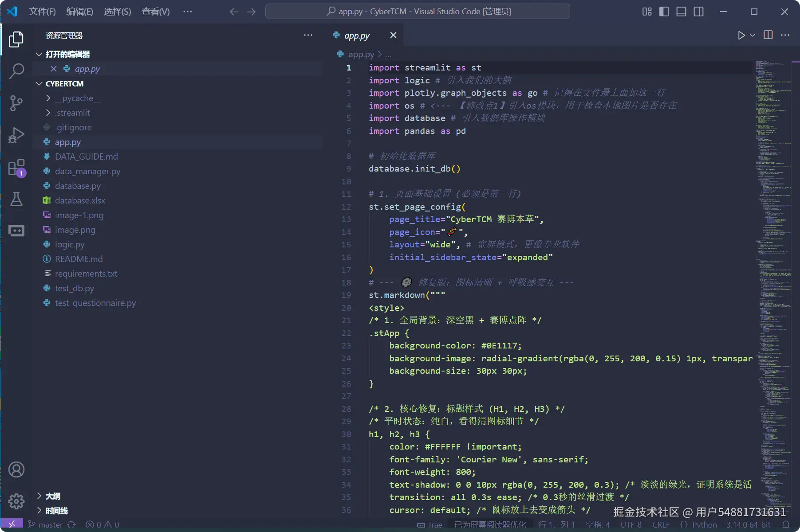
Task: Open the run button dropdown arrow
Action: [753, 35]
